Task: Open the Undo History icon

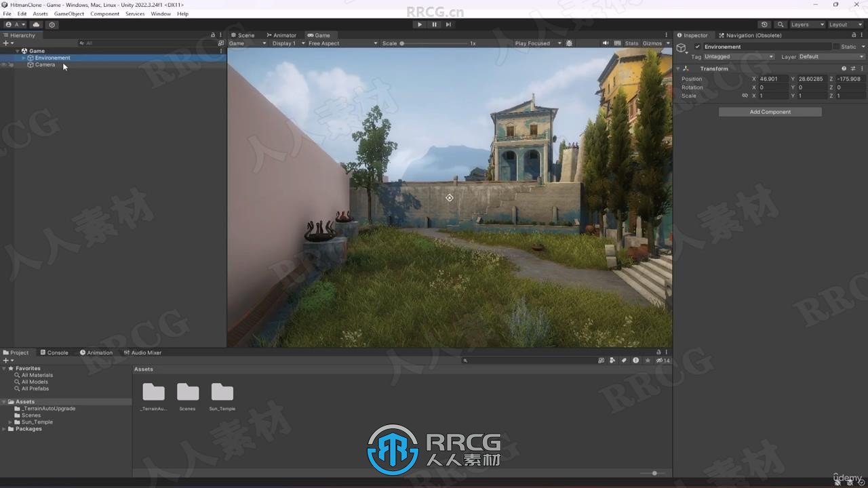Action: (764, 24)
